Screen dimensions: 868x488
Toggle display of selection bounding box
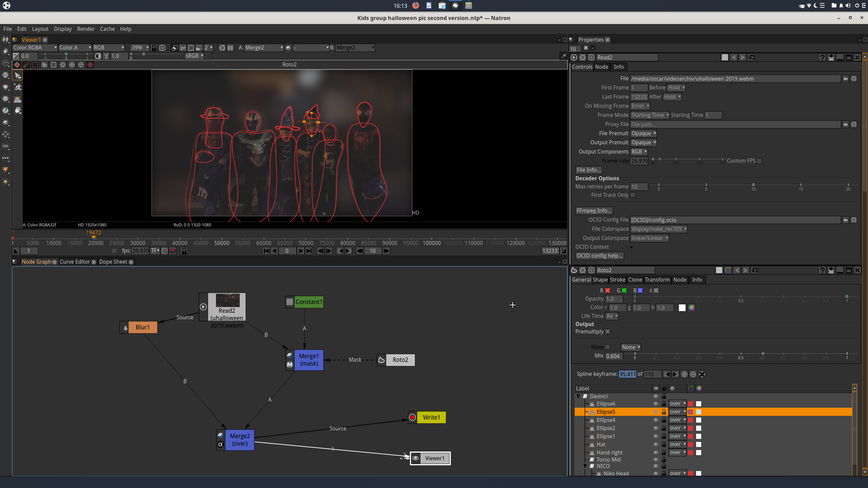point(35,65)
